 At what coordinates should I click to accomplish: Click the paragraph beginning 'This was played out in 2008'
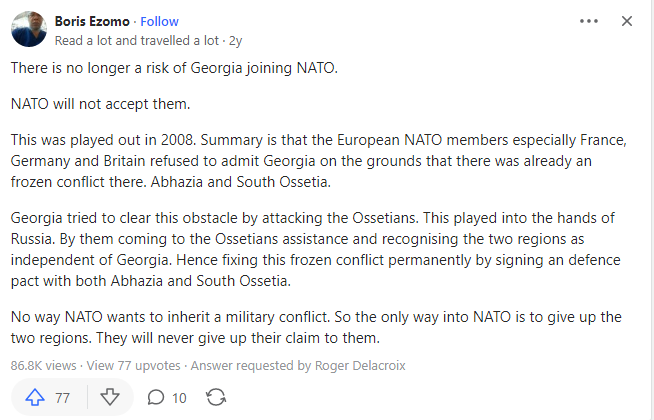[x=319, y=161]
